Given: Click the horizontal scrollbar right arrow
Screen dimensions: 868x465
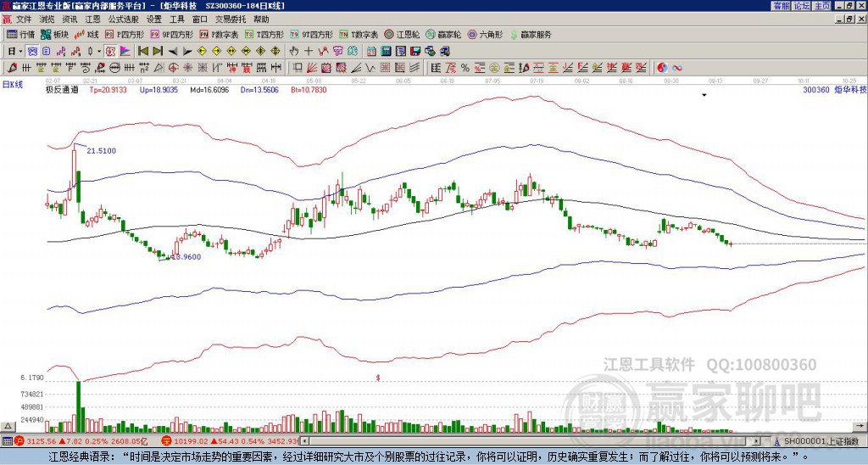Looking at the screenshot, I should pos(757,441).
